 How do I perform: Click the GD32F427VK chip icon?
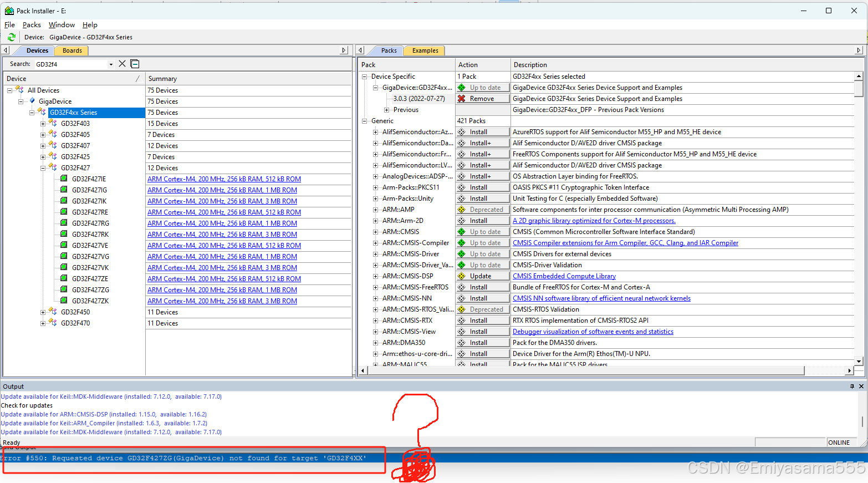pyautogui.click(x=64, y=267)
